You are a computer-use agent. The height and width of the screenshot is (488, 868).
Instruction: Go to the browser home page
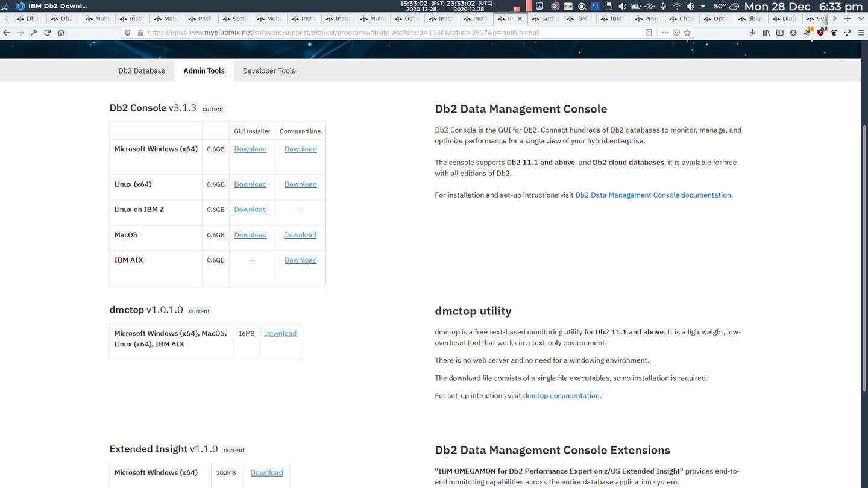(x=60, y=33)
